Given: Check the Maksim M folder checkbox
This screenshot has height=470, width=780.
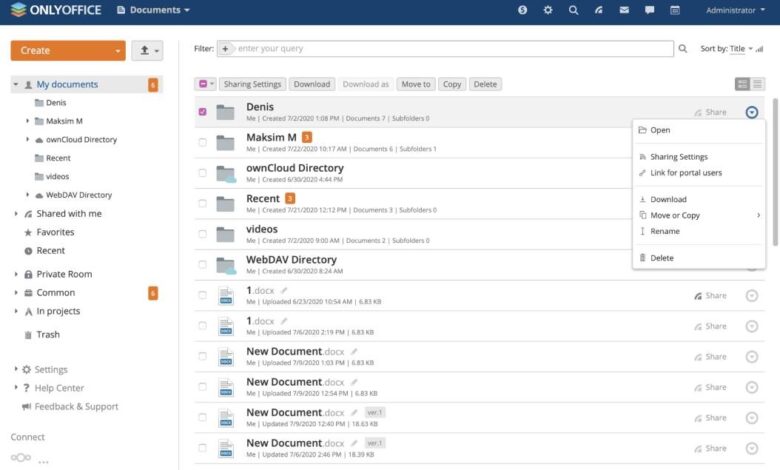Looking at the screenshot, I should click(202, 142).
